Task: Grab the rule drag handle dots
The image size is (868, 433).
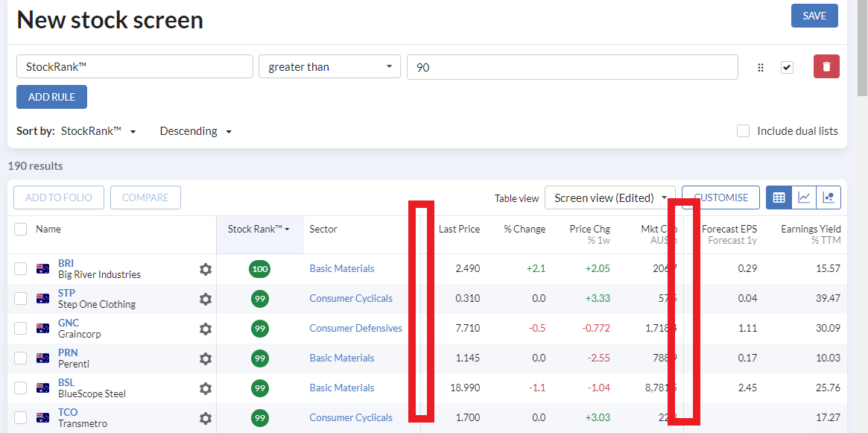Action: coord(761,68)
